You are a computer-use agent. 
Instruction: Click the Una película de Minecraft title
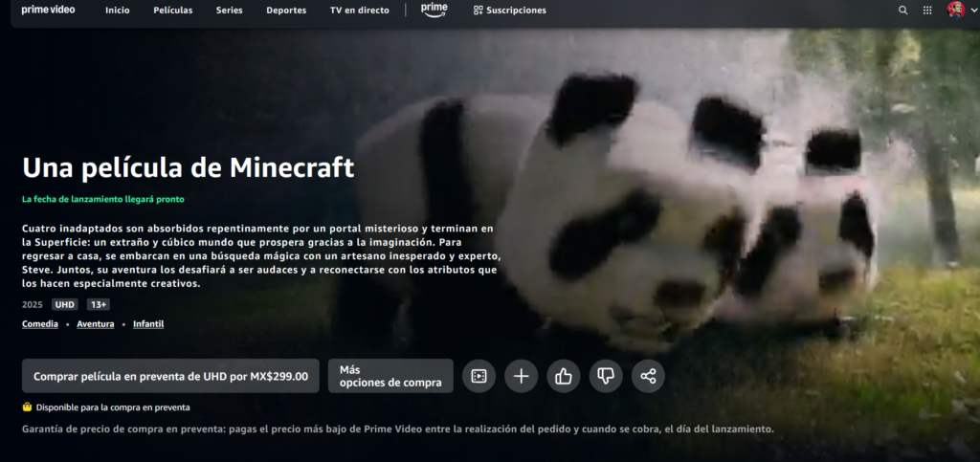click(189, 167)
